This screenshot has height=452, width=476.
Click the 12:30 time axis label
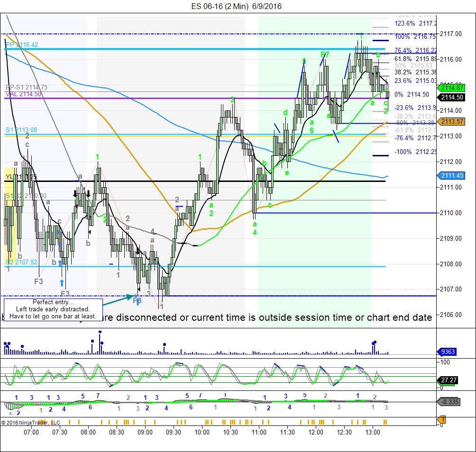pyautogui.click(x=344, y=432)
